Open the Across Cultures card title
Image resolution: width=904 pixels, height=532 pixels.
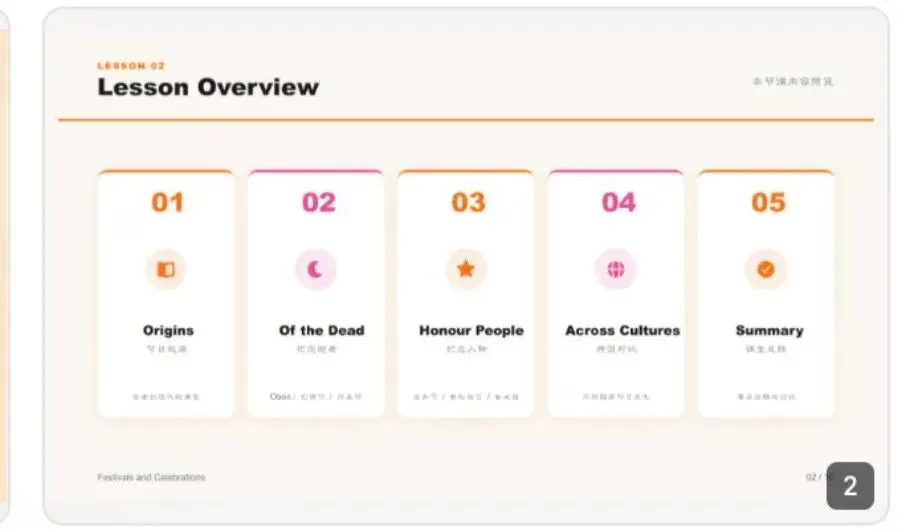pos(623,330)
